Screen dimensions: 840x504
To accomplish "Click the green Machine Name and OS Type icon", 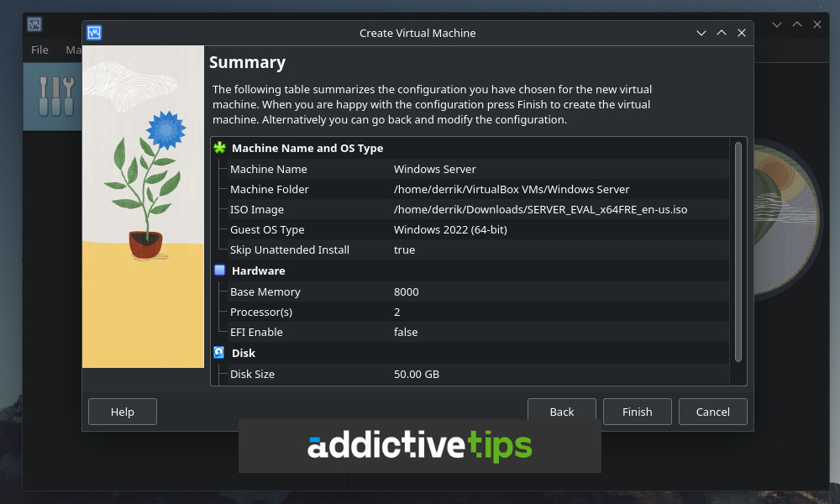I will point(218,148).
